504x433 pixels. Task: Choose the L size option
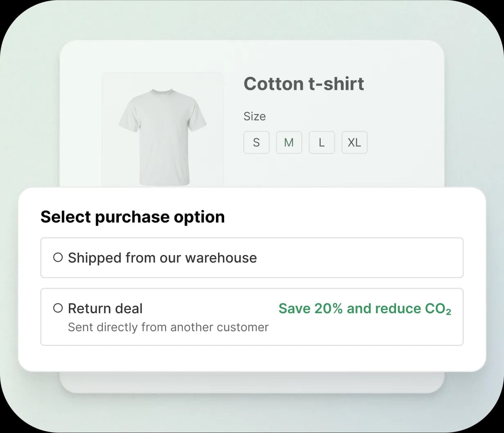point(322,142)
